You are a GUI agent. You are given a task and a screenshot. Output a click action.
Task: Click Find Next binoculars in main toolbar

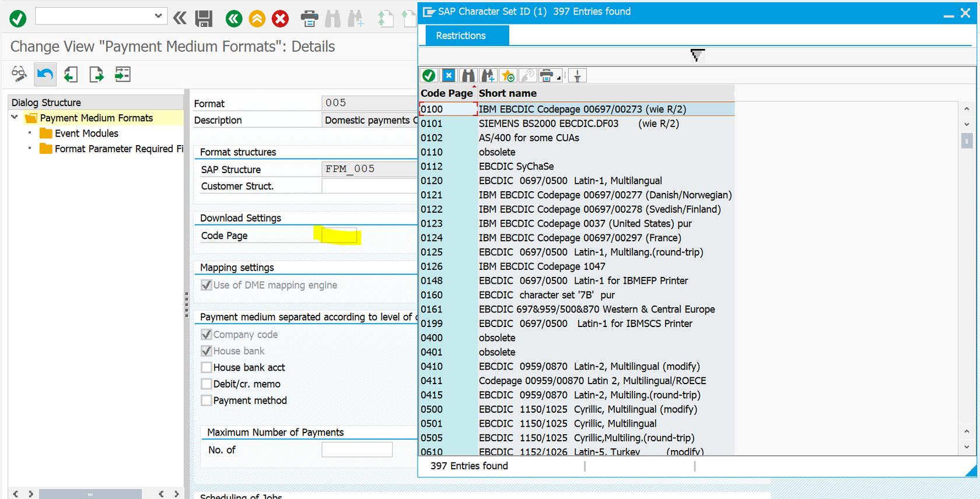click(356, 19)
